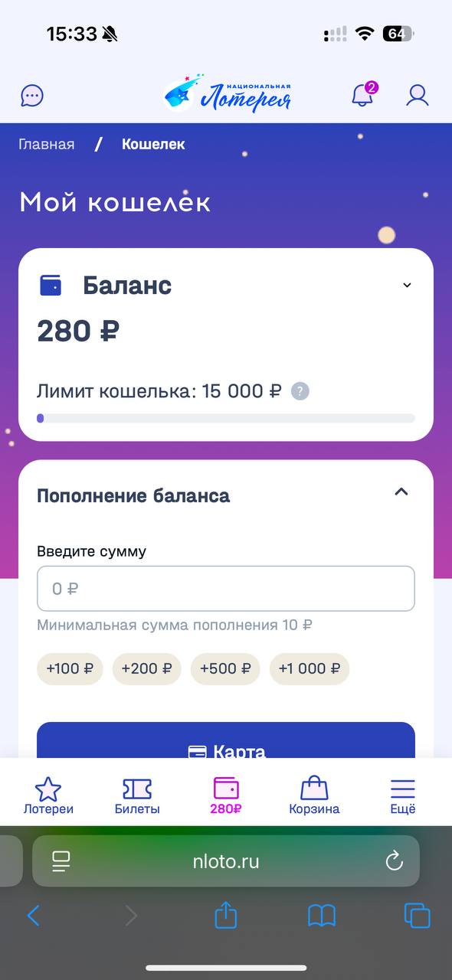
Task: Add +1 000 ₽ quick amount
Action: [x=310, y=668]
